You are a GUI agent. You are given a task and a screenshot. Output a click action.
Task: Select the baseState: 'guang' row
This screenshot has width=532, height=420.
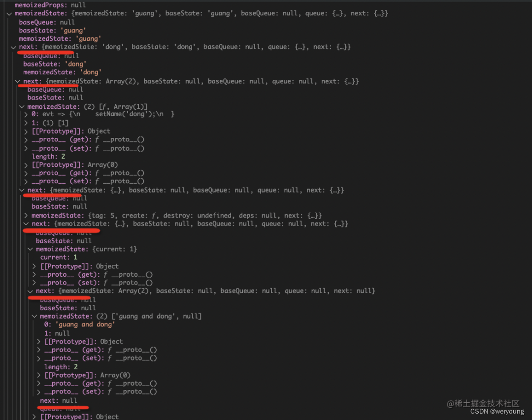52,31
